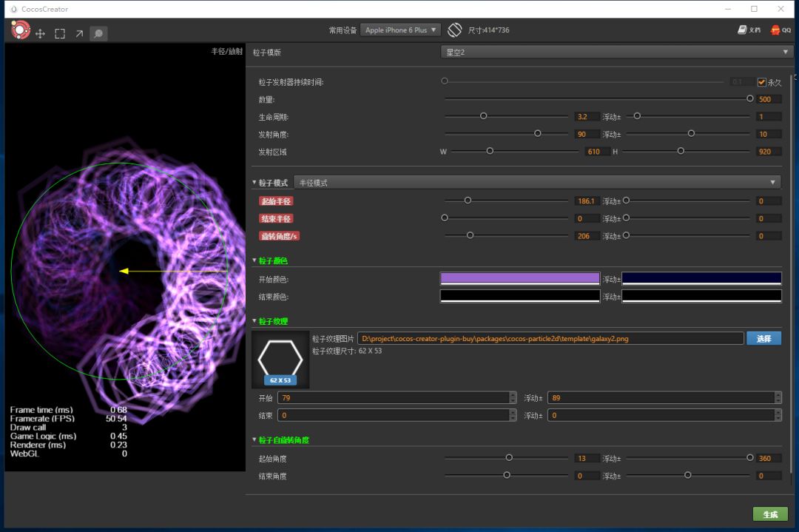The height and width of the screenshot is (532, 799).
Task: Toggle the 永久 (permanent) checkbox
Action: click(762, 82)
